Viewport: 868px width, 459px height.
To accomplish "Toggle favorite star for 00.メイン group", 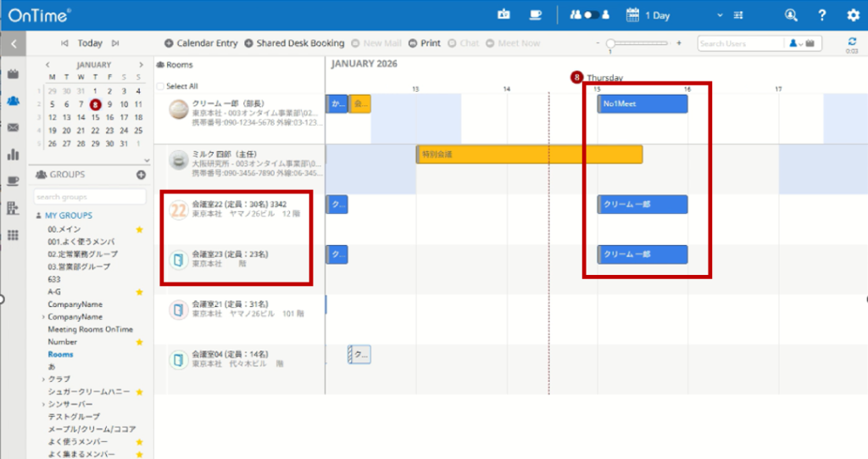I will point(139,229).
